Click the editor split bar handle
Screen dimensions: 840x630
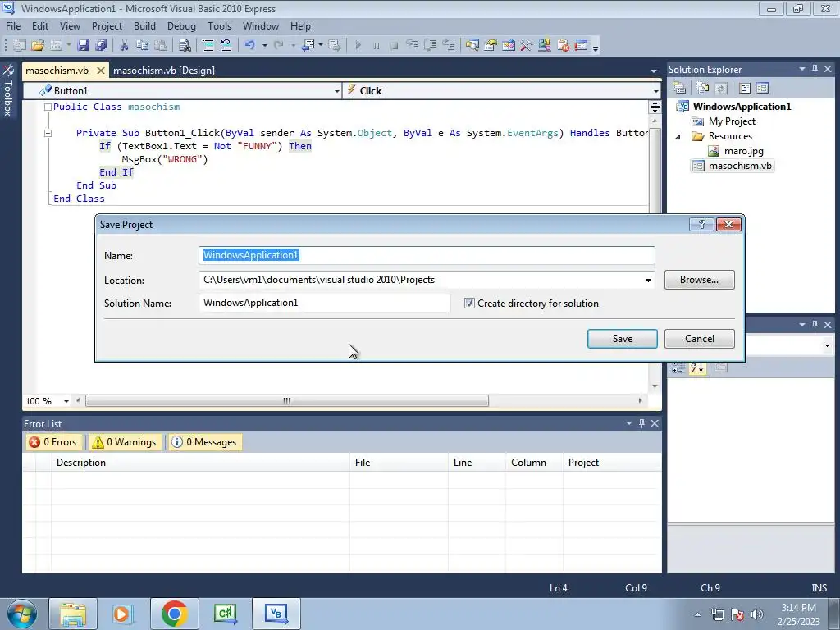[x=655, y=107]
